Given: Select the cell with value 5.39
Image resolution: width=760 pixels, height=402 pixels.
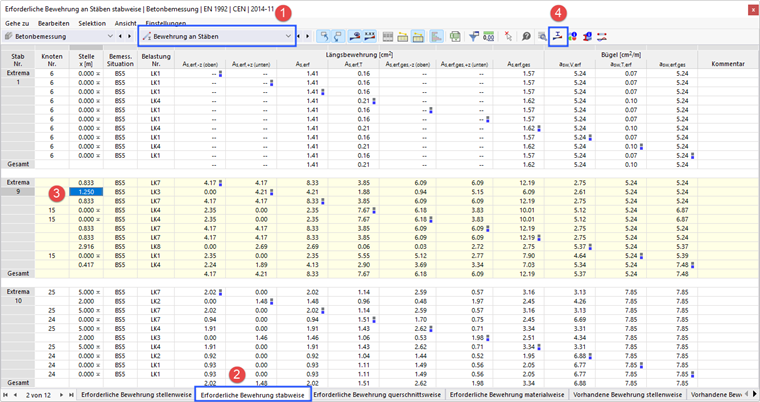Looking at the screenshot, I should click(672, 256).
